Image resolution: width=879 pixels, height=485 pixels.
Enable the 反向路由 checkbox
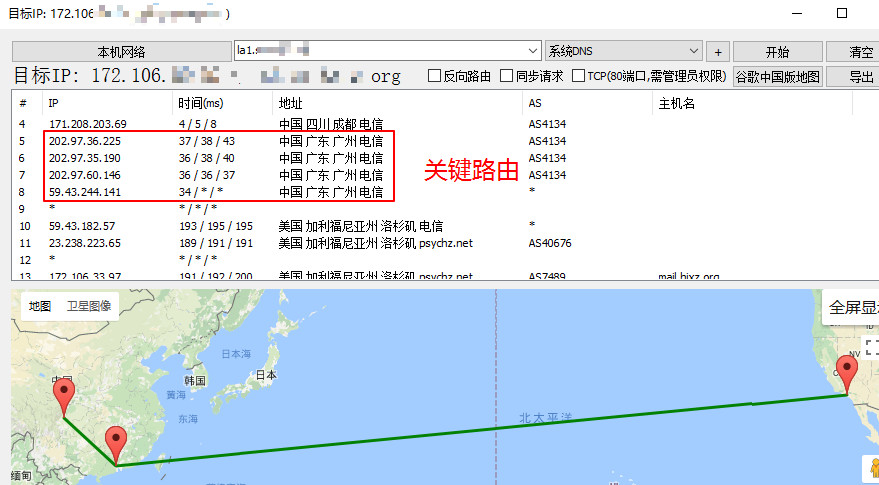(x=435, y=76)
